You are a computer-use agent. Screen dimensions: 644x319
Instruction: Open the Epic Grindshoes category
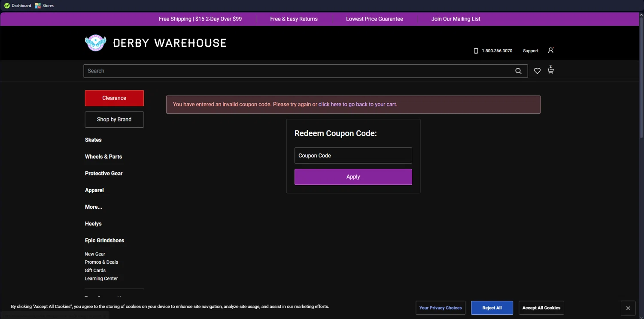coord(105,240)
